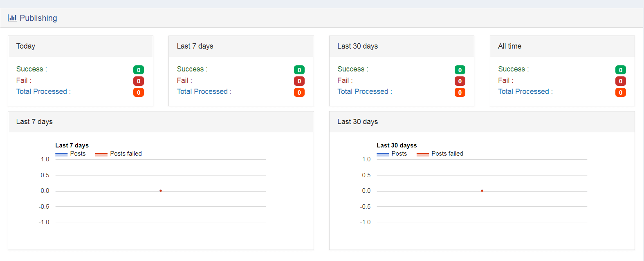Click Fail label in Last 7 days card
The height and width of the screenshot is (261, 644).
click(x=184, y=80)
